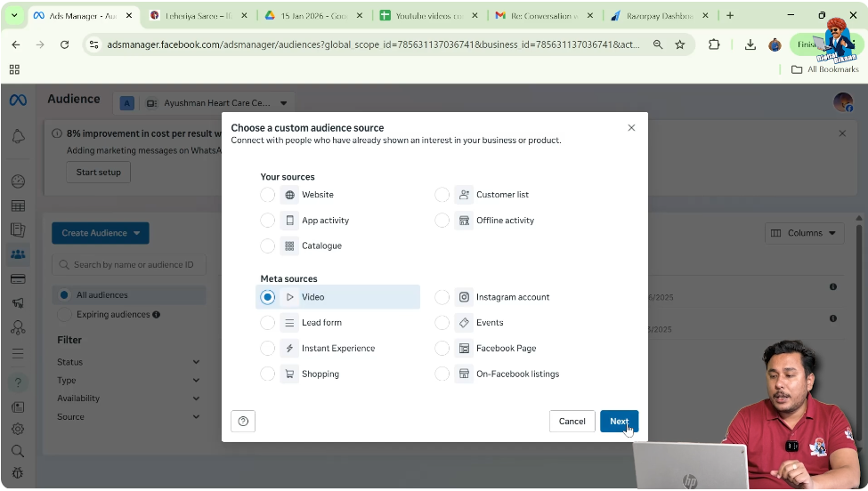Open the Columns dropdown
The width and height of the screenshot is (868, 491).
point(804,233)
